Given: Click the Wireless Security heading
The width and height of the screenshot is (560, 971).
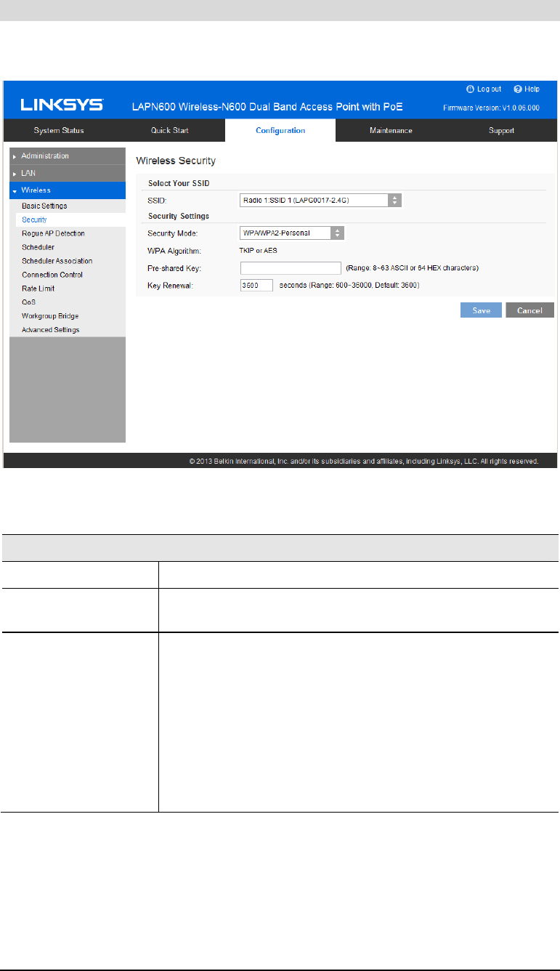Looking at the screenshot, I should coord(176,160).
